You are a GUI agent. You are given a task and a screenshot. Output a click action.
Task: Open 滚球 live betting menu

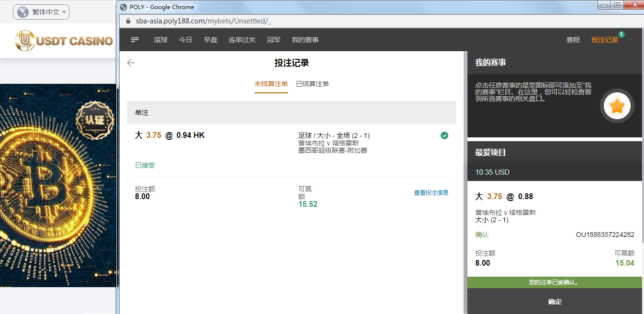(x=161, y=40)
